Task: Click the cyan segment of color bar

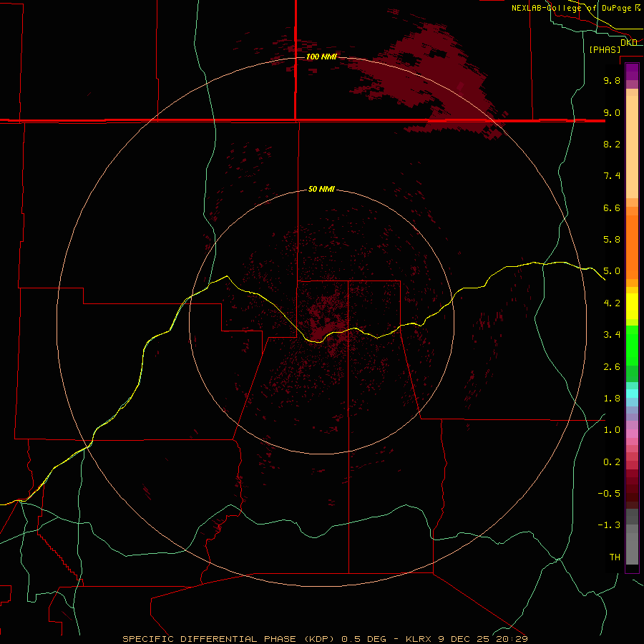Action: 632,394
